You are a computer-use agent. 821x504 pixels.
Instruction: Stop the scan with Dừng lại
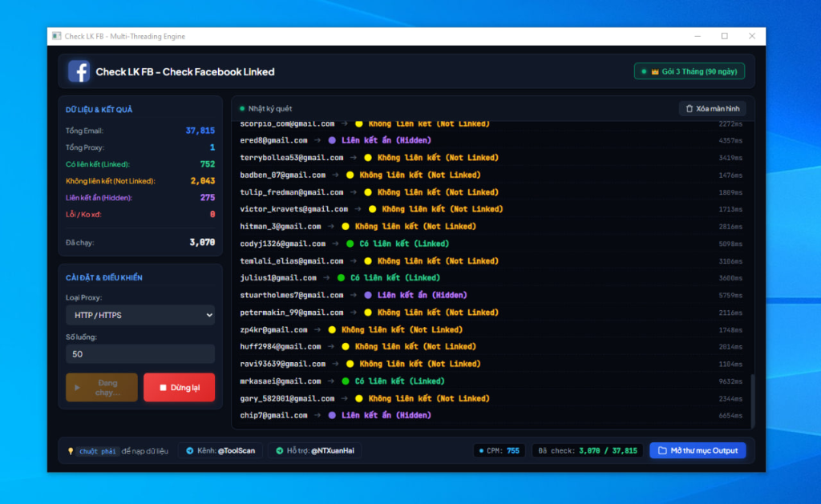tap(179, 387)
